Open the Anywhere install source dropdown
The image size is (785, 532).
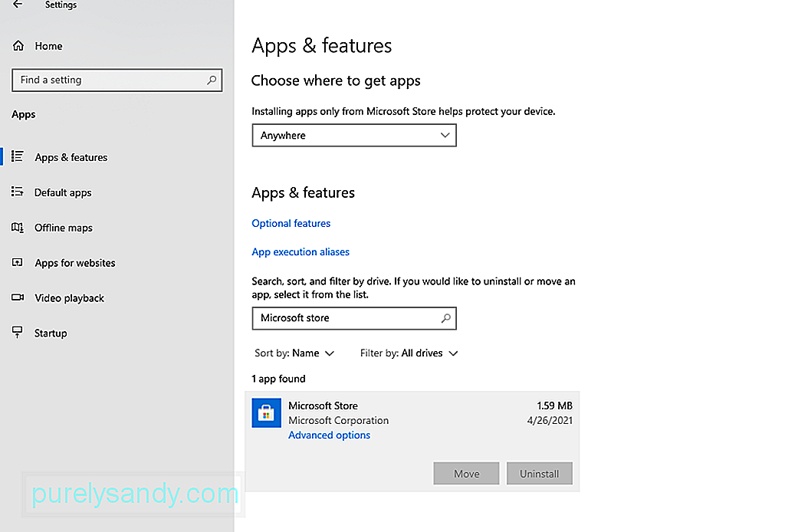pyautogui.click(x=354, y=135)
